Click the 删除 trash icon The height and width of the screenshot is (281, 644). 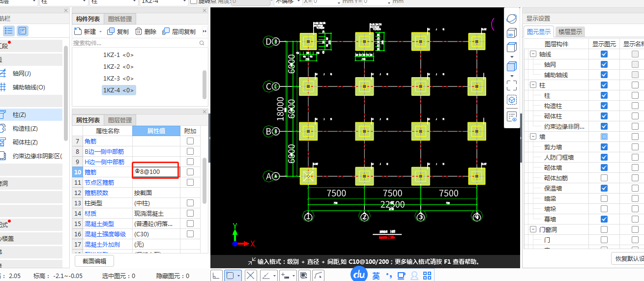pos(139,31)
